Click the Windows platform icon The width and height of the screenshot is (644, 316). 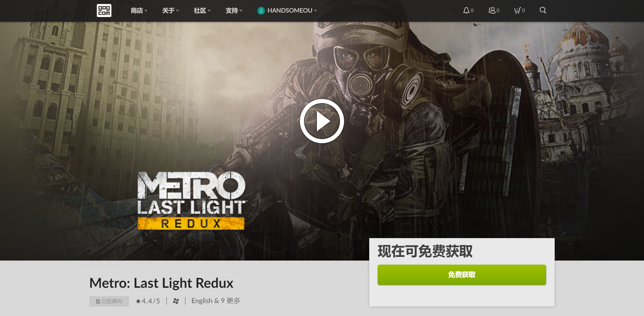176,301
